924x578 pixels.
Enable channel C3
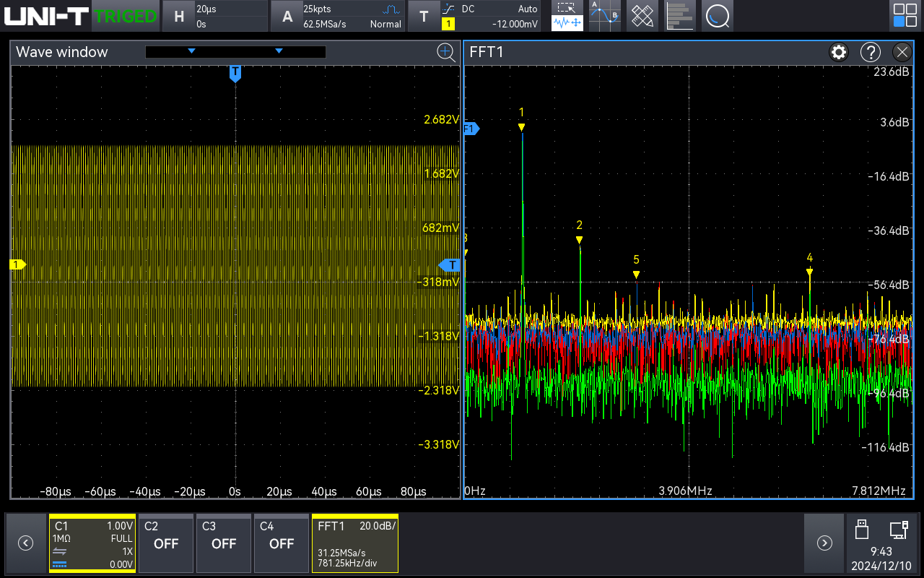(224, 543)
